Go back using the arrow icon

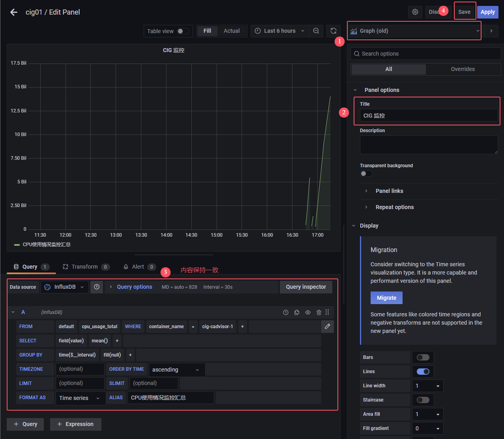[14, 12]
